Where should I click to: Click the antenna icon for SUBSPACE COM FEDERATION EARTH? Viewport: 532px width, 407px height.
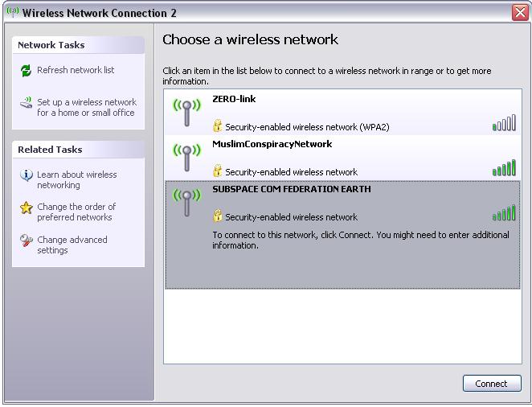pyautogui.click(x=186, y=203)
